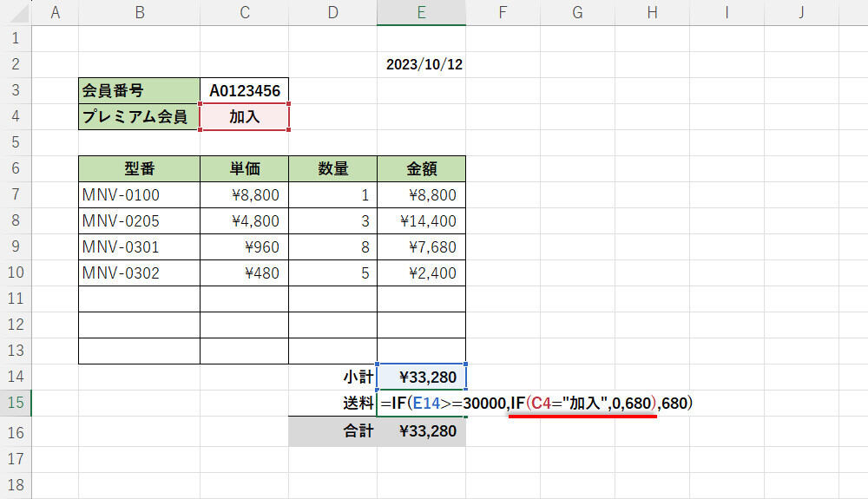The width and height of the screenshot is (868, 499).
Task: Click the select-all corner triangle
Action: click(x=19, y=14)
